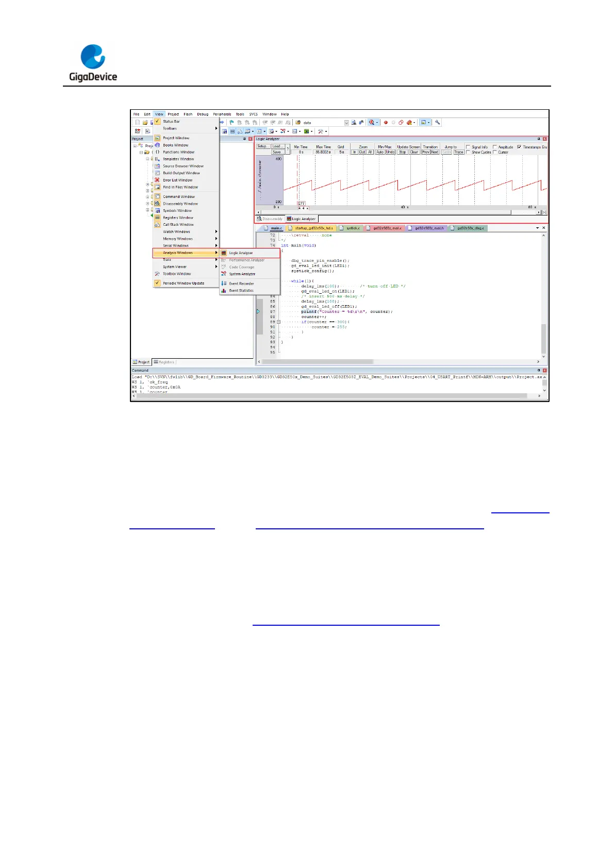The width and height of the screenshot is (614, 868).
Task: Collapse the if block at line 89
Action: 278,322
